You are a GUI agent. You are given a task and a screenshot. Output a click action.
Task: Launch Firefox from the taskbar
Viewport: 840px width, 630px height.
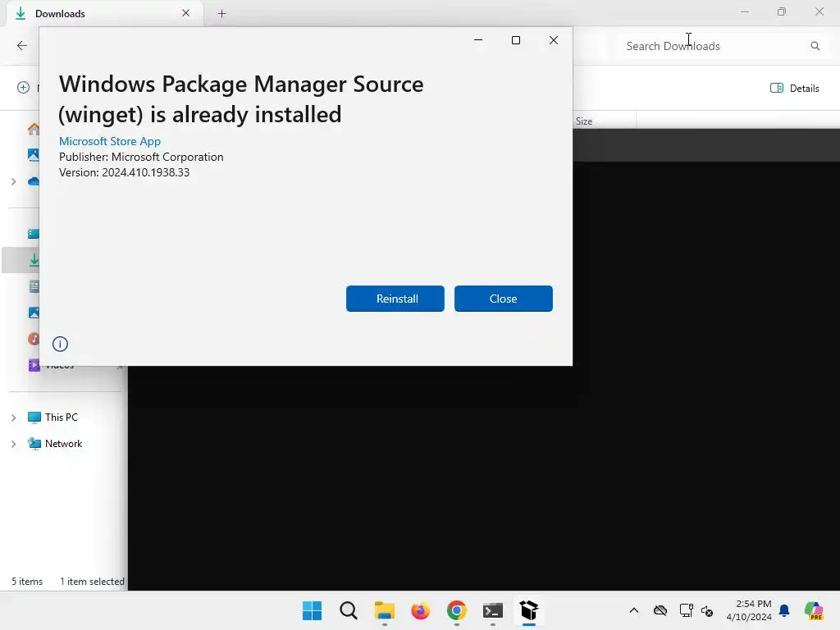421,610
